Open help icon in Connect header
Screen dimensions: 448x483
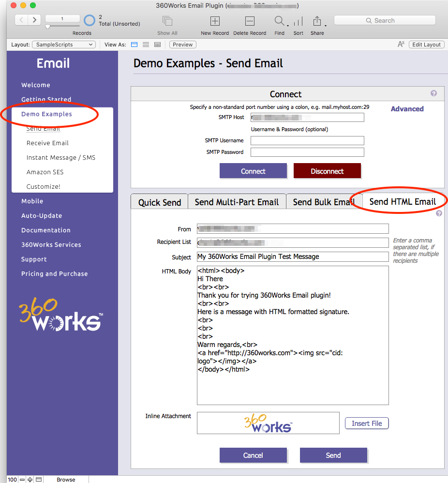coord(433,93)
